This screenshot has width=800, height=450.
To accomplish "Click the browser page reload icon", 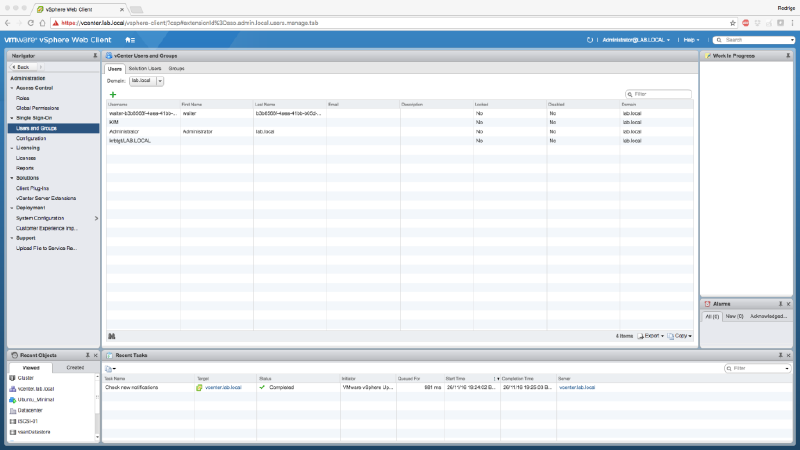I will (x=40, y=21).
